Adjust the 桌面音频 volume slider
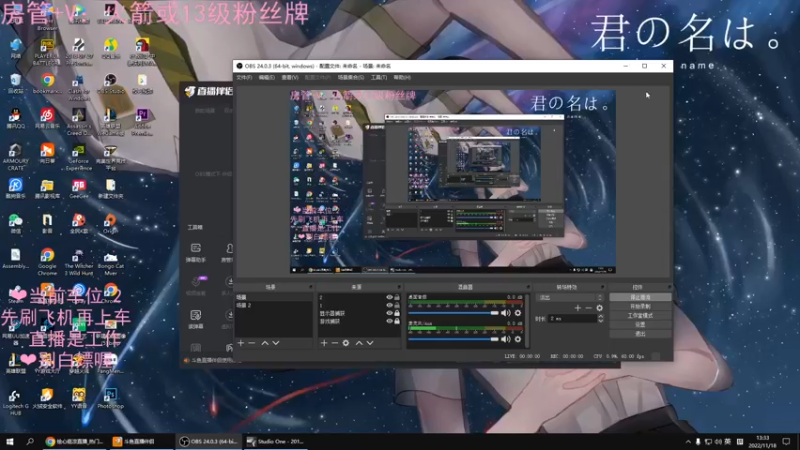Viewport: 800px width, 450px height. 453,313
